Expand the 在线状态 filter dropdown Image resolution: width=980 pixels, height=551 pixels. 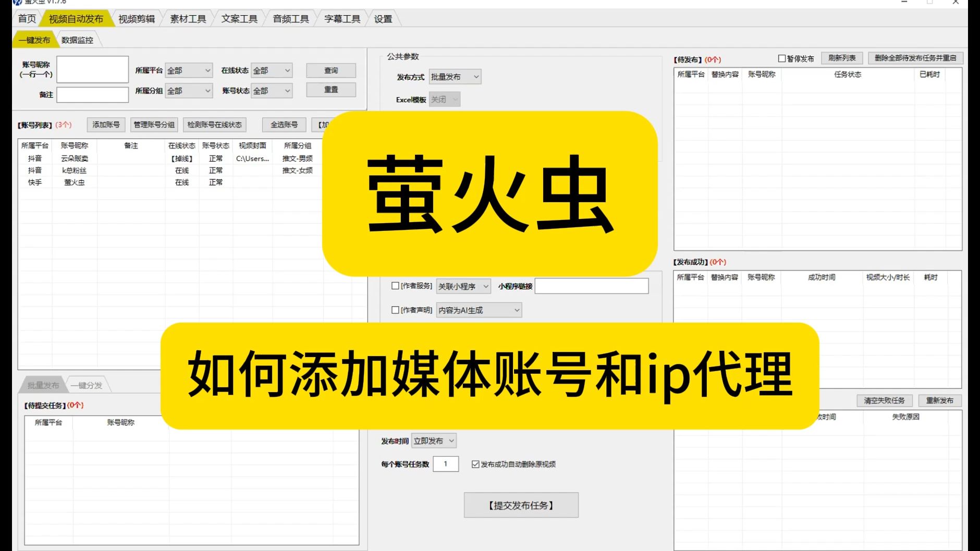[272, 70]
